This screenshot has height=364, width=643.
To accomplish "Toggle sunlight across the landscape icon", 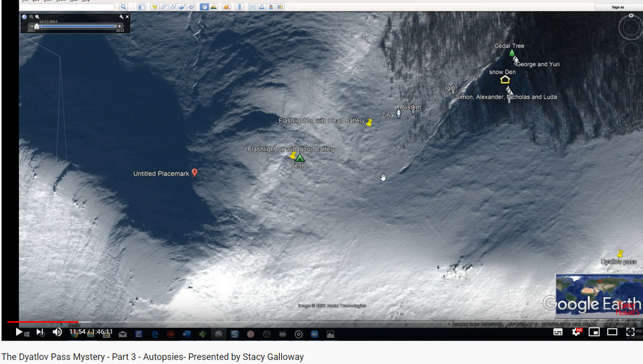I will 213,7.
